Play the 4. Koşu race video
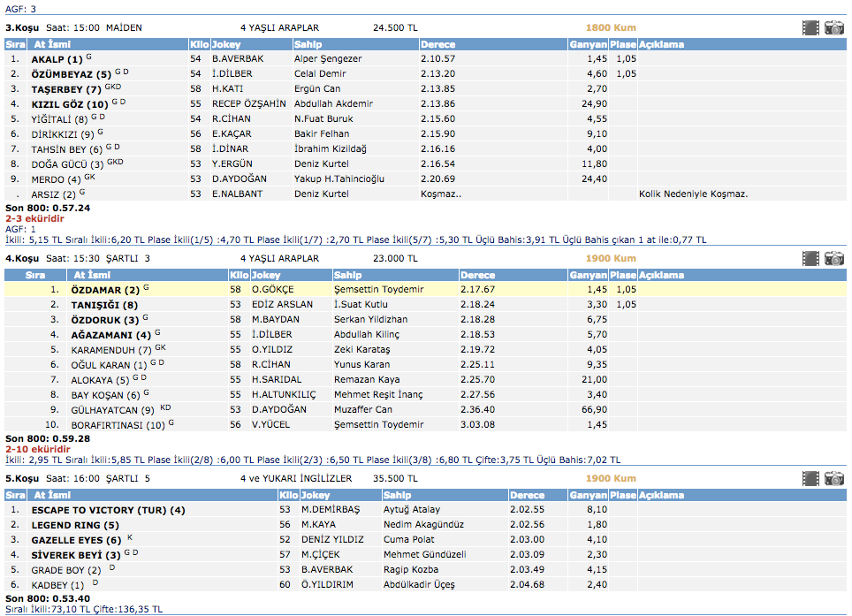Viewport: 852px width, 616px height. (x=810, y=259)
